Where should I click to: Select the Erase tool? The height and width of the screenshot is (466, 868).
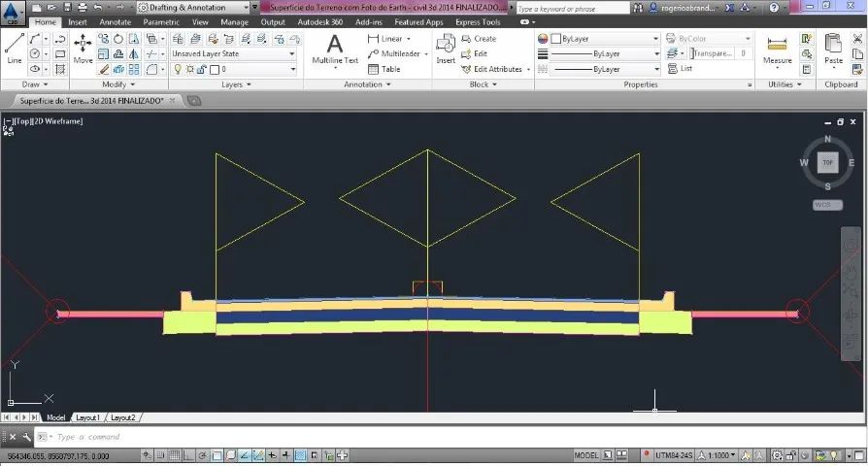coord(104,69)
